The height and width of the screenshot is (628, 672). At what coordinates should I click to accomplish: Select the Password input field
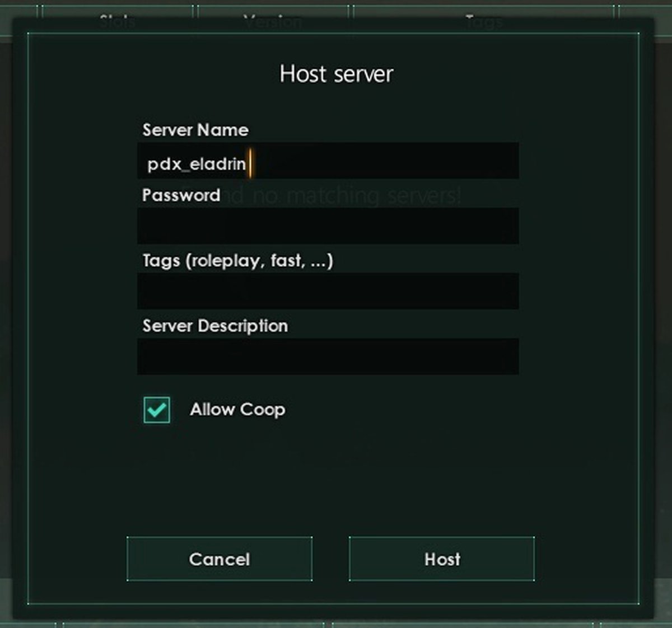328,226
